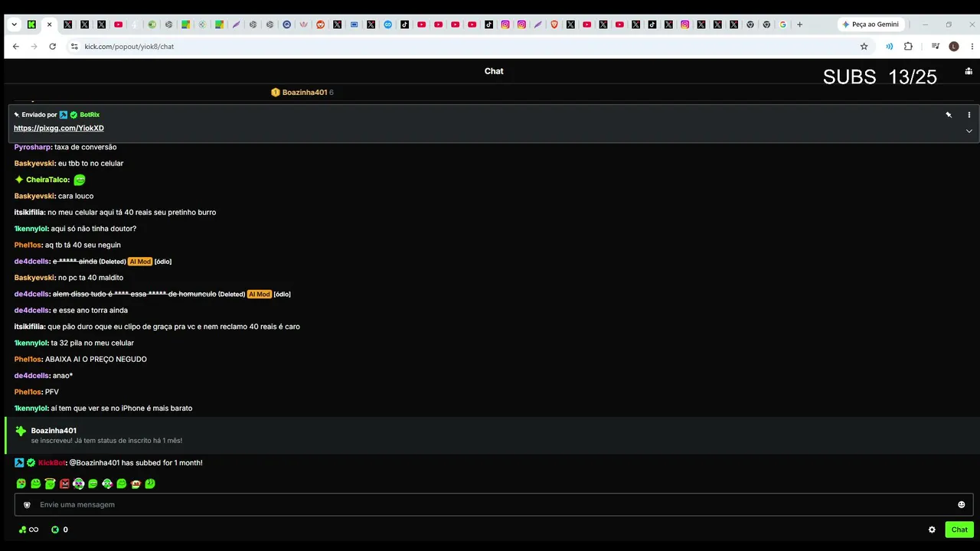Open pinned message options menu

969,115
